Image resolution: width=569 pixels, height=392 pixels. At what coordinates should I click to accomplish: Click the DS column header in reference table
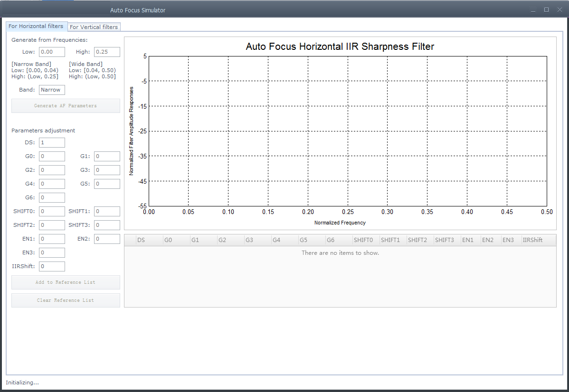click(x=149, y=240)
